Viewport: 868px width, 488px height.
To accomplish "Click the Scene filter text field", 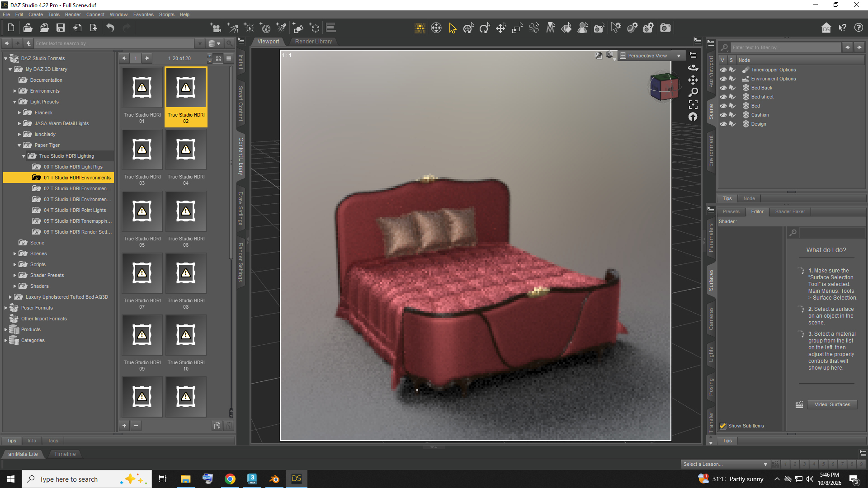I will (785, 47).
